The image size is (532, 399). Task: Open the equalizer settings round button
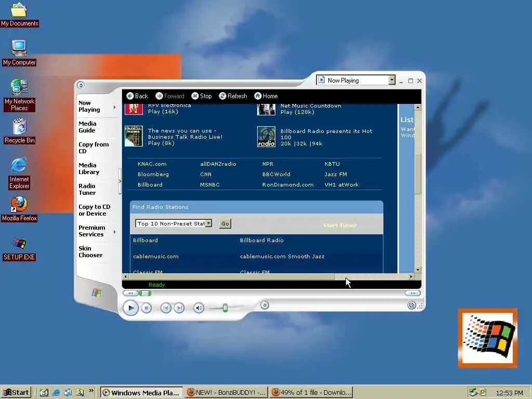[x=264, y=305]
